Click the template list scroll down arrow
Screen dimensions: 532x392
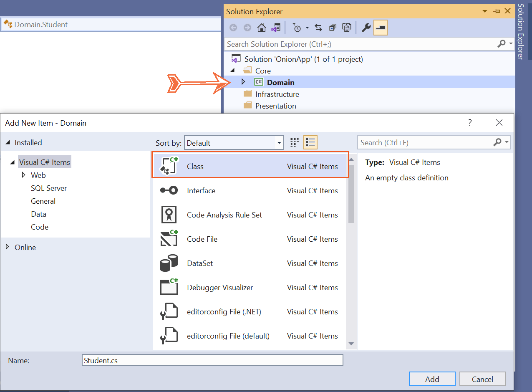click(351, 344)
